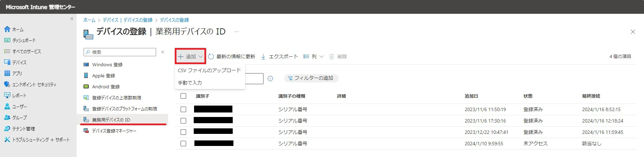644x157 pixels.
Task: Close the blade with the X button
Action: point(633,32)
